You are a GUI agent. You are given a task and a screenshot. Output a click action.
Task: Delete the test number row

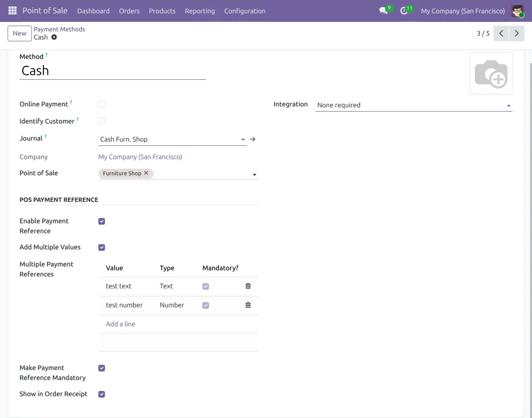click(x=248, y=305)
